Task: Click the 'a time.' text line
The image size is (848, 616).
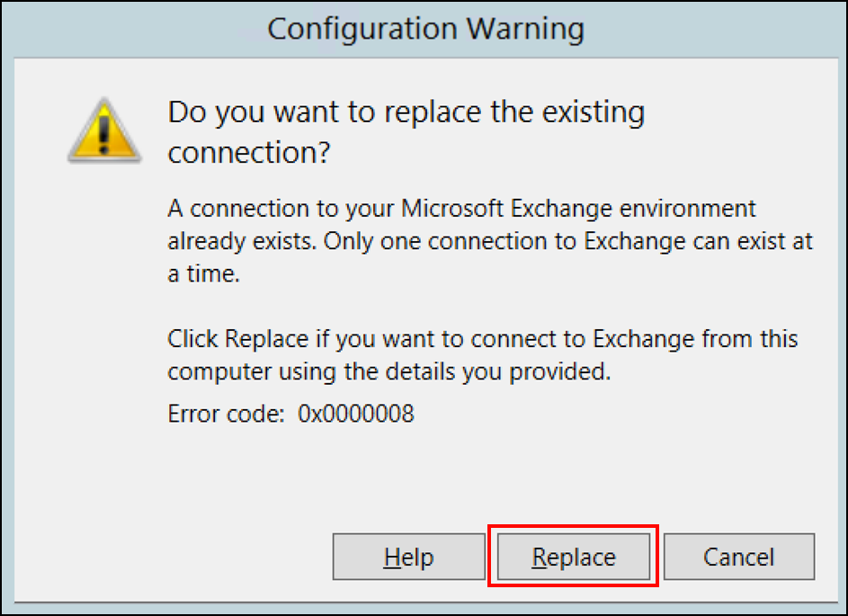Action: 204,273
